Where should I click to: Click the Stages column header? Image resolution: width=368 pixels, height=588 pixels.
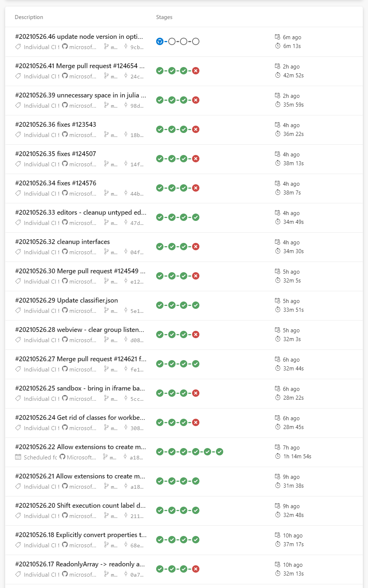[x=164, y=17]
